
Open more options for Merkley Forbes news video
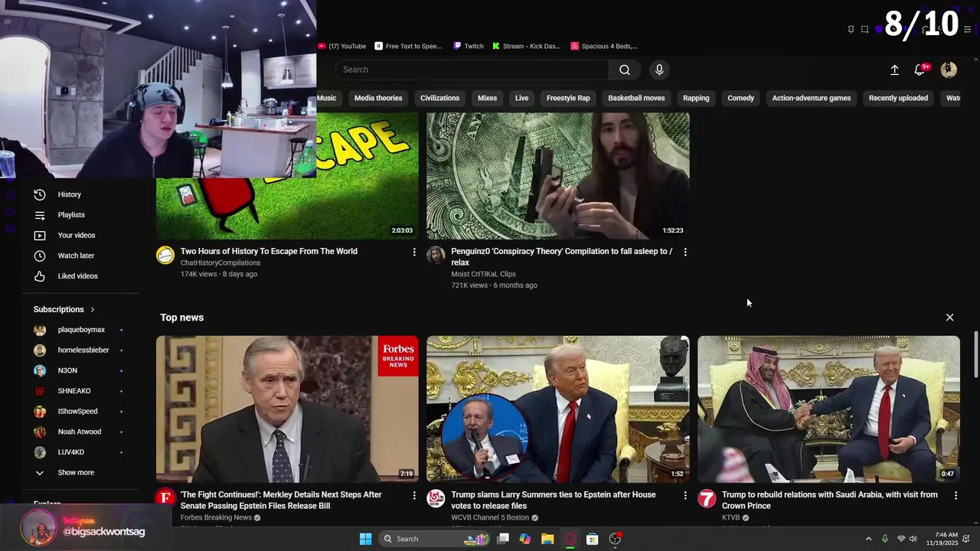(x=414, y=496)
